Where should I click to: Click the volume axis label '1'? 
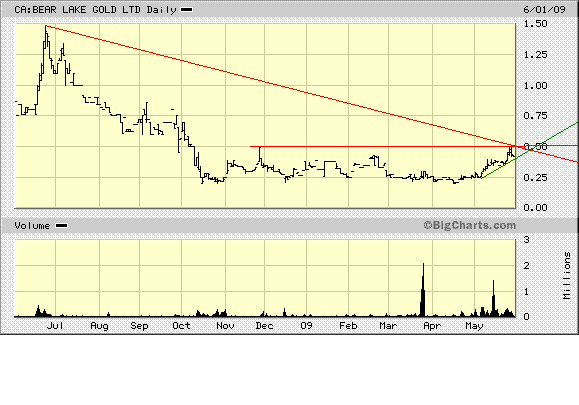527,292
